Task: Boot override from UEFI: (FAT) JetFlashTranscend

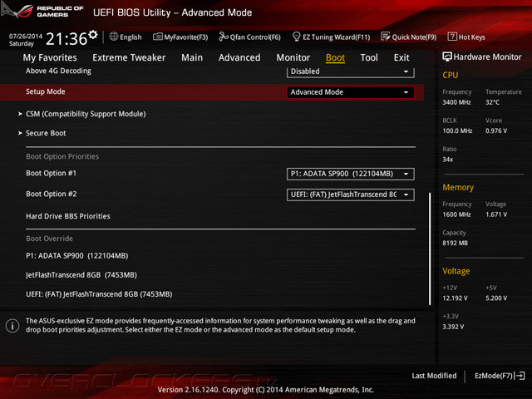Action: pyautogui.click(x=99, y=294)
